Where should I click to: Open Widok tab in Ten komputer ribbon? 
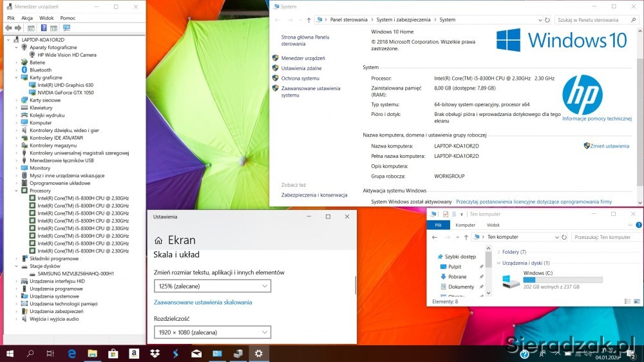493,225
